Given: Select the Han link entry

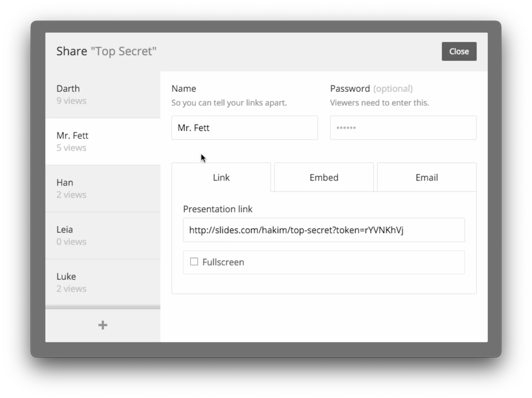Looking at the screenshot, I should (103, 188).
